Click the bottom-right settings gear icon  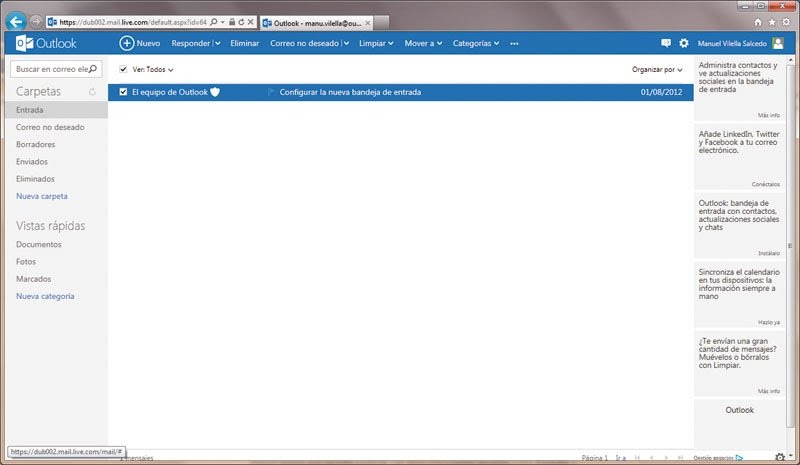(780, 457)
